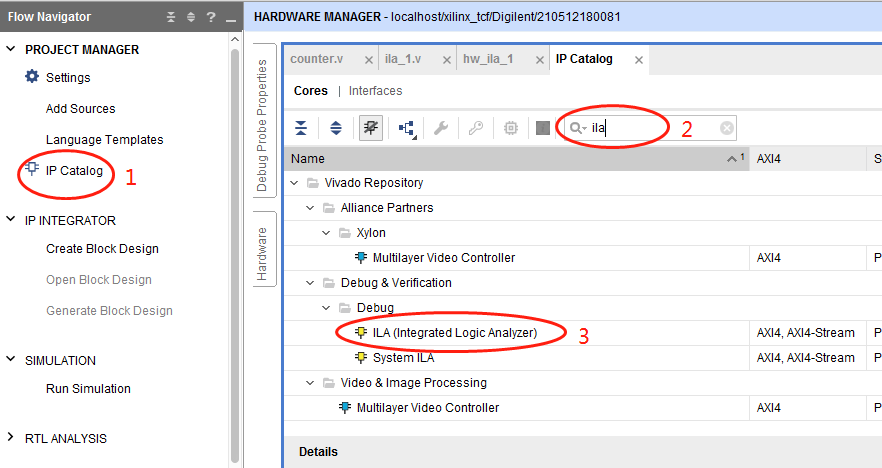Click the chip compatible-family icon

coord(511,128)
